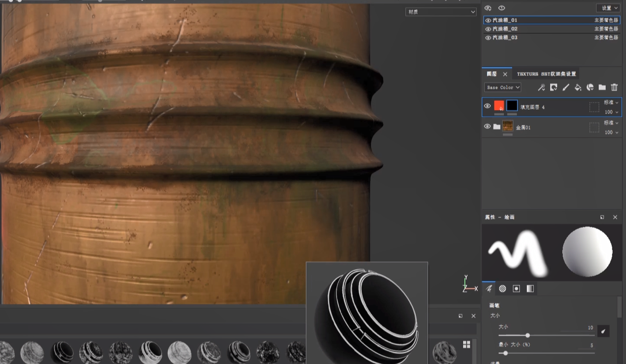Image resolution: width=626 pixels, height=364 pixels.
Task: Switch shelf to grid view icon
Action: click(466, 344)
